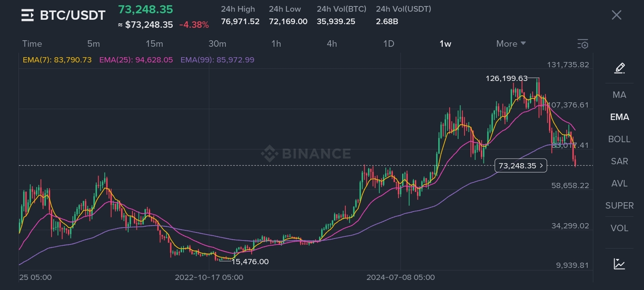Expand the More timeframes dropdown

[x=511, y=43]
